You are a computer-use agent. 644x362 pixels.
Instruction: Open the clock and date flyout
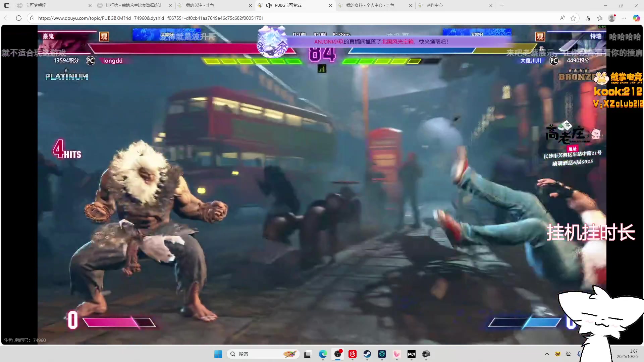coord(627,354)
